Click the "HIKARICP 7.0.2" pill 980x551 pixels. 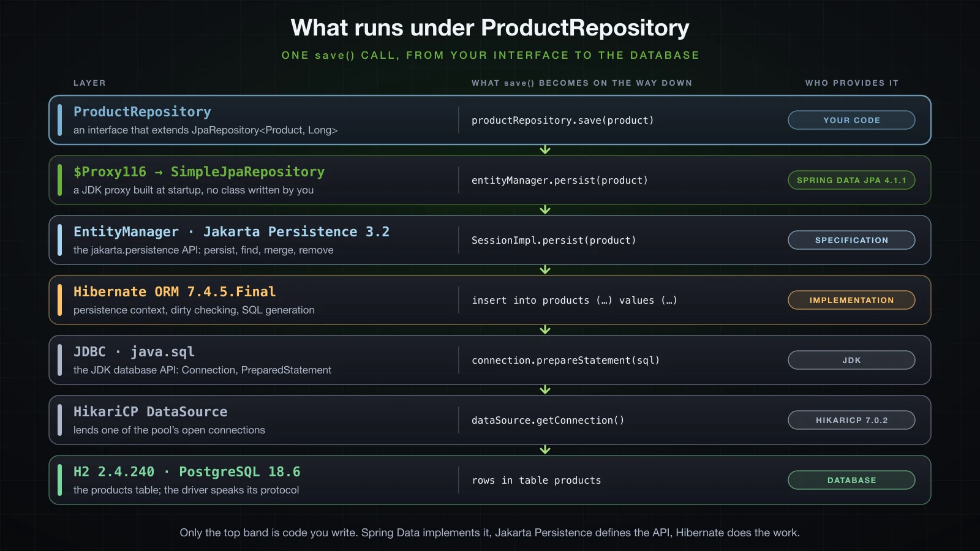(851, 420)
